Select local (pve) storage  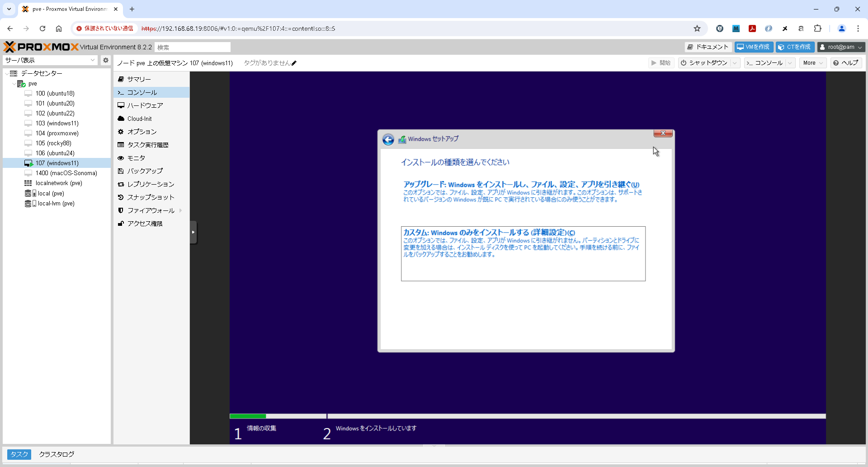click(x=51, y=193)
